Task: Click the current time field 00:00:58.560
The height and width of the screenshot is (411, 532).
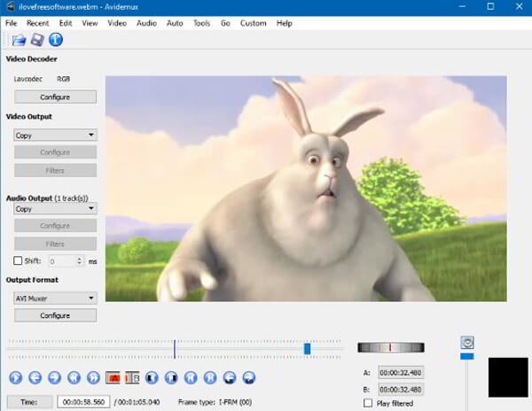Action: point(83,402)
